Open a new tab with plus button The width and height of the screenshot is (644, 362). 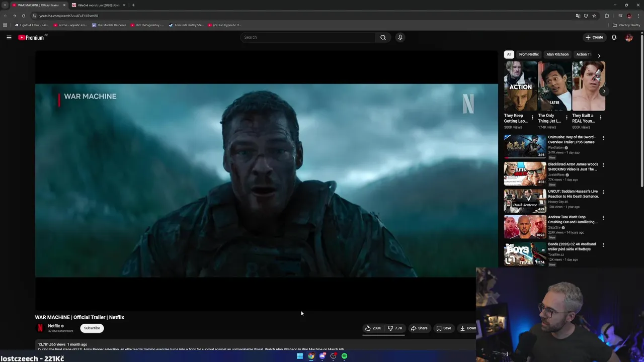133,5
